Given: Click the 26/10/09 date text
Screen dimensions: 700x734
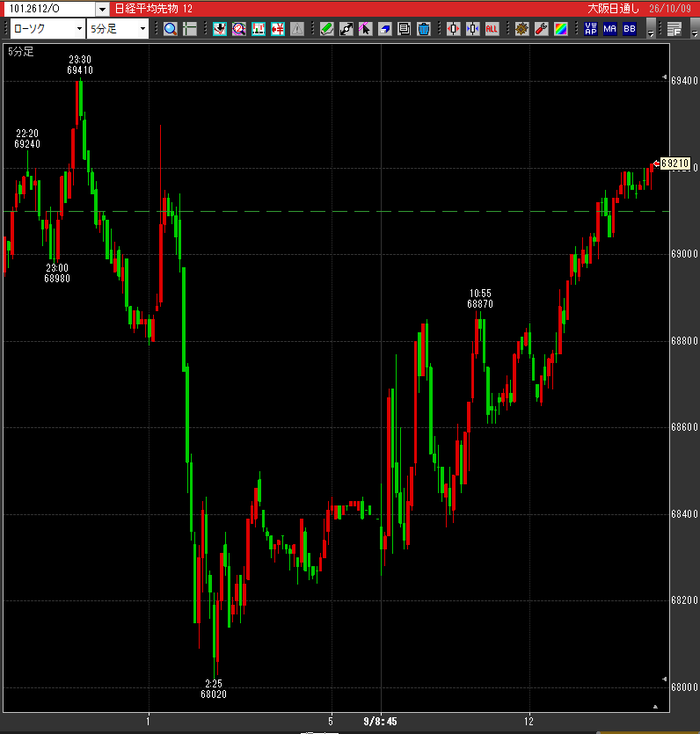Looking at the screenshot, I should pos(670,9).
